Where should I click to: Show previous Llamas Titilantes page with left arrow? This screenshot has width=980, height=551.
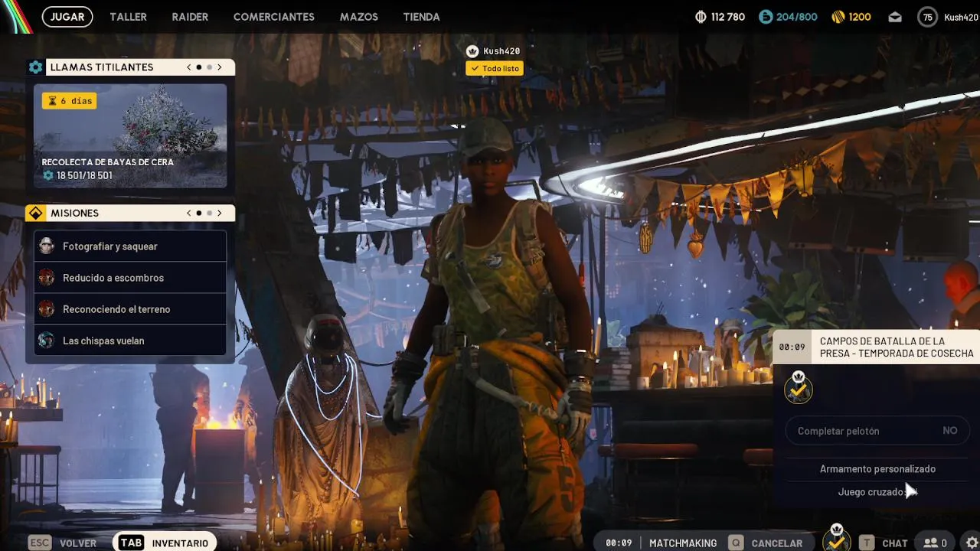click(189, 67)
